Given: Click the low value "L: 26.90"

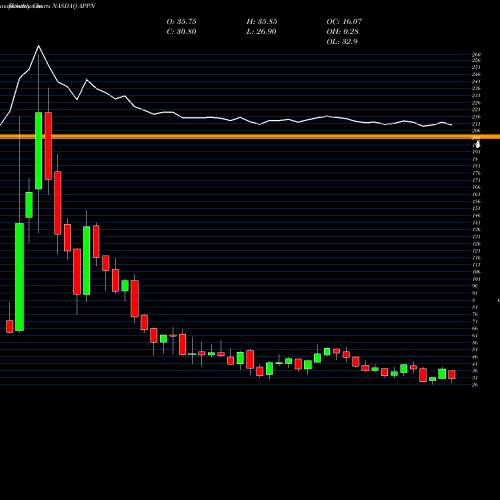Looking at the screenshot, I should point(262,32).
